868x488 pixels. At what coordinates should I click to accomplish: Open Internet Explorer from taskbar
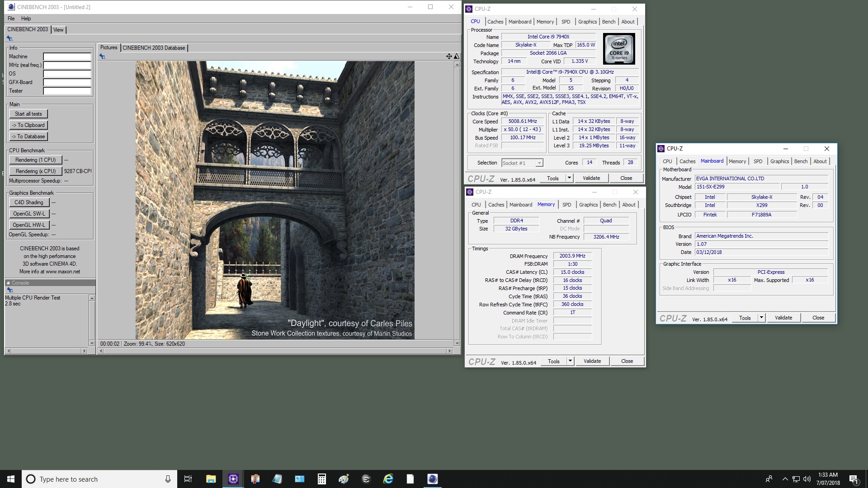[x=388, y=479]
